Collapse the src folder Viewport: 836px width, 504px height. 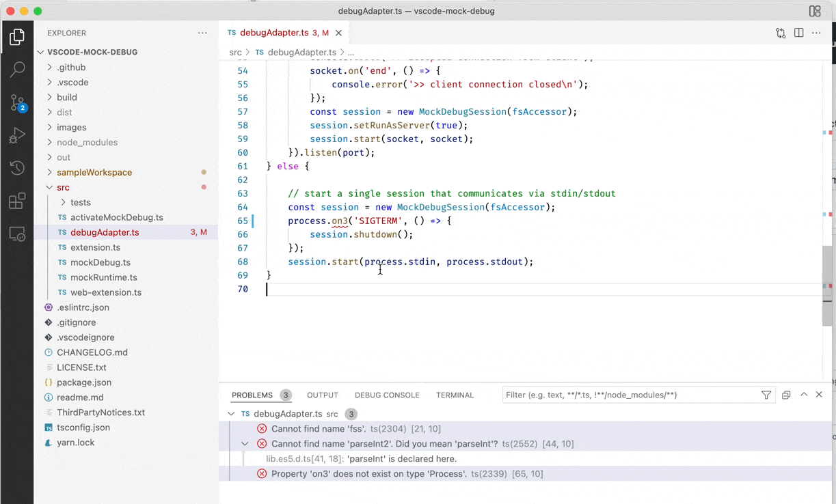click(49, 187)
